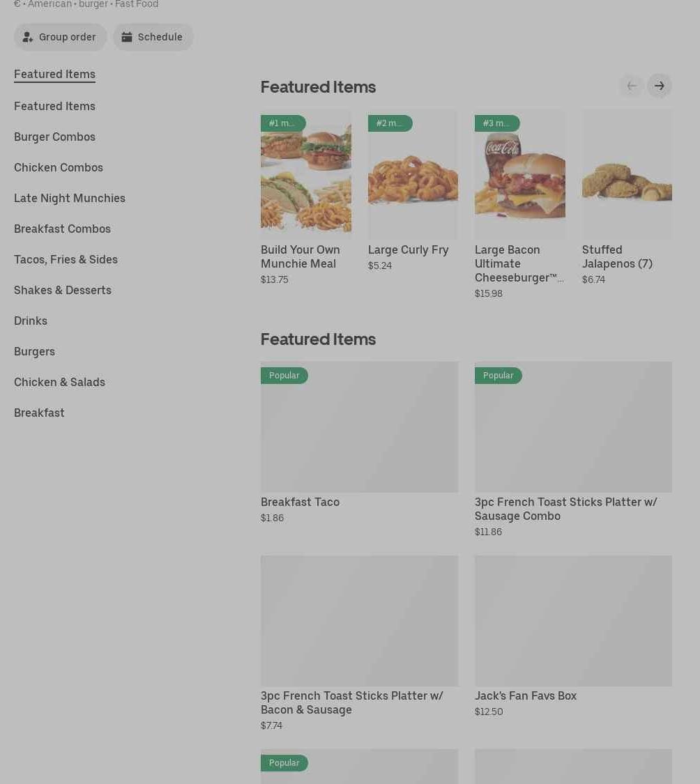700x784 pixels.
Task: Start a Group order
Action: (x=60, y=37)
